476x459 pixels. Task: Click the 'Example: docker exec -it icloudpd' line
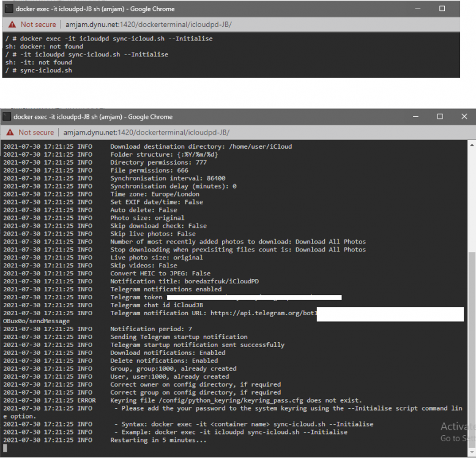tap(231, 432)
